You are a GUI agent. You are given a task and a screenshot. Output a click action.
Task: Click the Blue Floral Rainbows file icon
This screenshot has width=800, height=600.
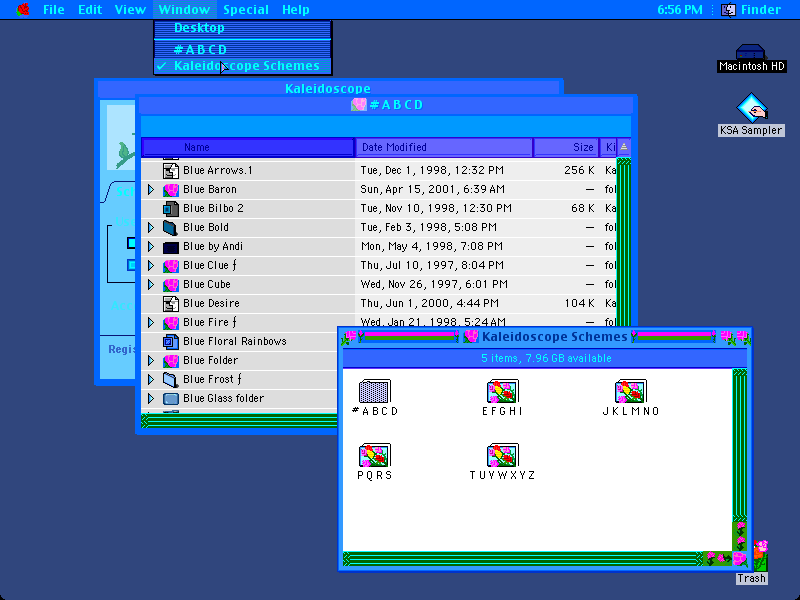(x=171, y=342)
